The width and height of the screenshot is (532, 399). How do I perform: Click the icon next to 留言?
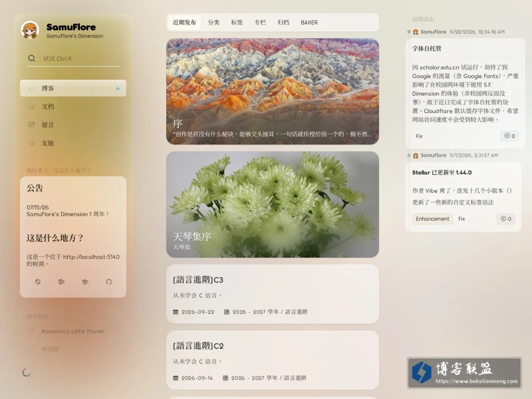pos(31,125)
